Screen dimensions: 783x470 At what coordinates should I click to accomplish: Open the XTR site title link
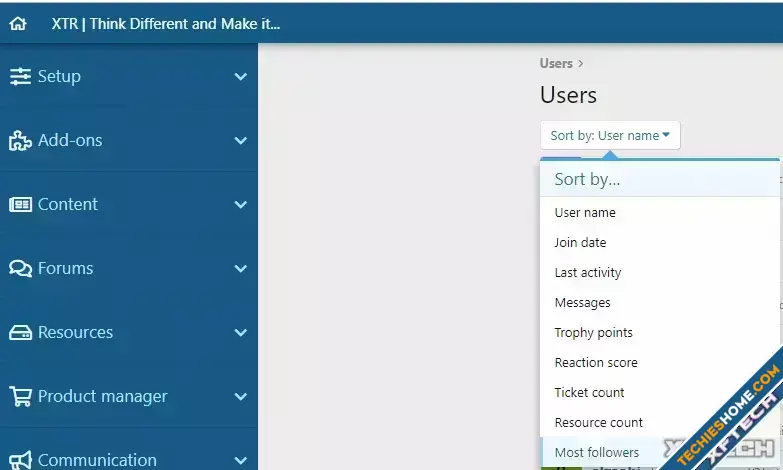166,24
